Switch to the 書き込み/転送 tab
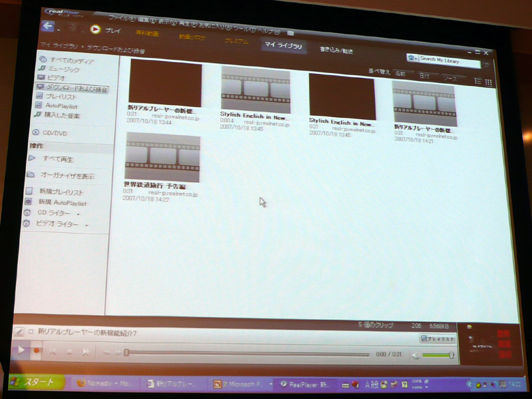This screenshot has height=399, width=532. click(x=336, y=51)
